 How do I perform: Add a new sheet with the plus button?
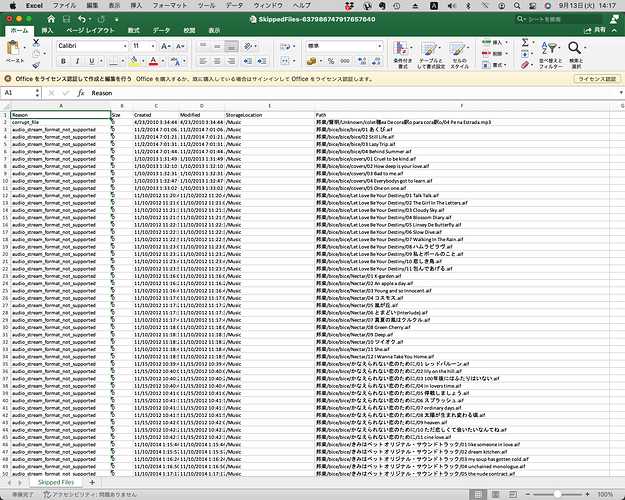(92, 482)
